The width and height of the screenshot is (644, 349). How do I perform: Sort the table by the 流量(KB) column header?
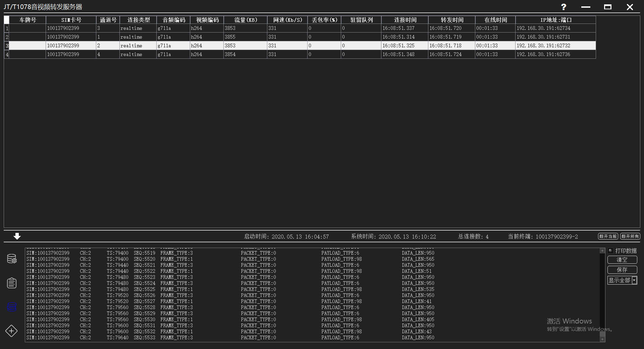[x=246, y=20]
